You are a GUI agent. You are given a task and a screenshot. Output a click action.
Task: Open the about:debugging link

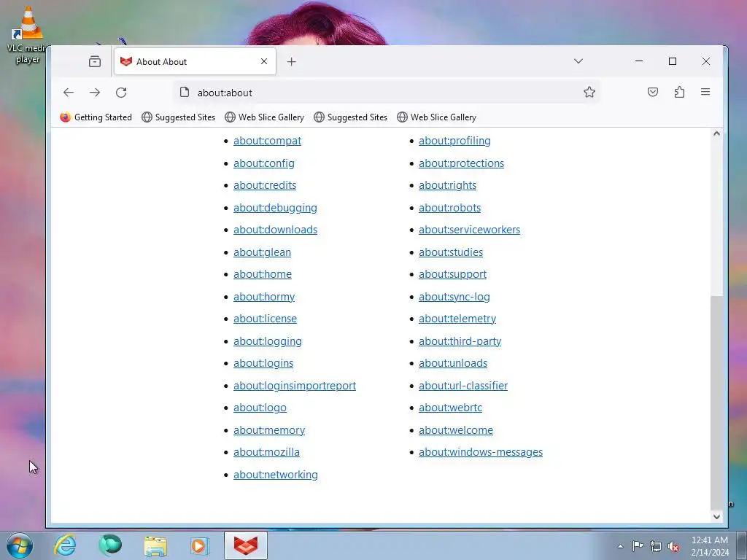click(275, 208)
